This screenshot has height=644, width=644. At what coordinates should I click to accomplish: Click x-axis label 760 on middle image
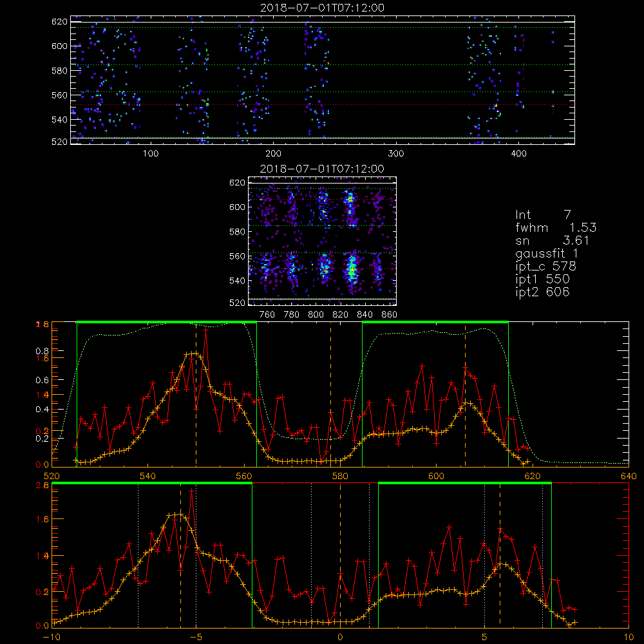click(x=267, y=315)
